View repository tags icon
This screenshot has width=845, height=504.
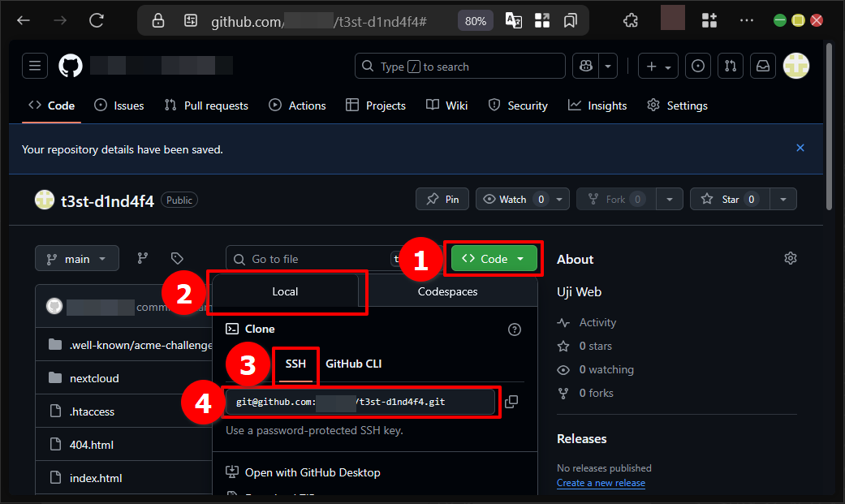click(177, 258)
